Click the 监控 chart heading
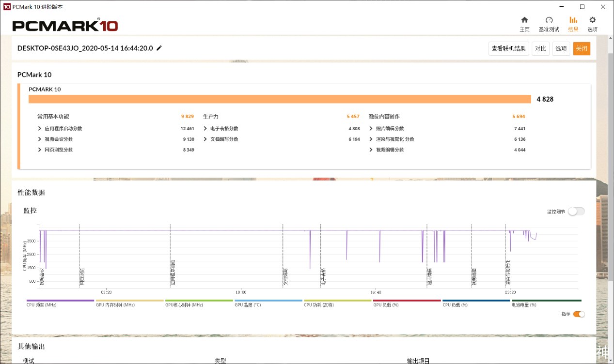The image size is (614, 364). 30,211
